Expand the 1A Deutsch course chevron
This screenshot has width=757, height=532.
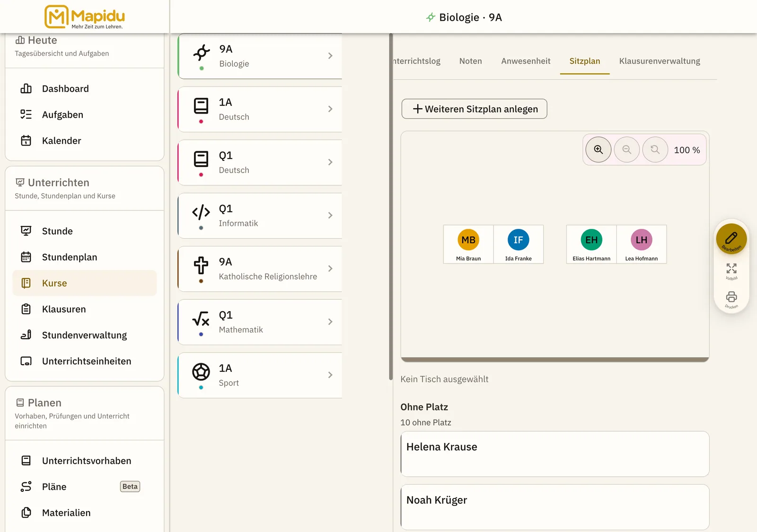(330, 109)
